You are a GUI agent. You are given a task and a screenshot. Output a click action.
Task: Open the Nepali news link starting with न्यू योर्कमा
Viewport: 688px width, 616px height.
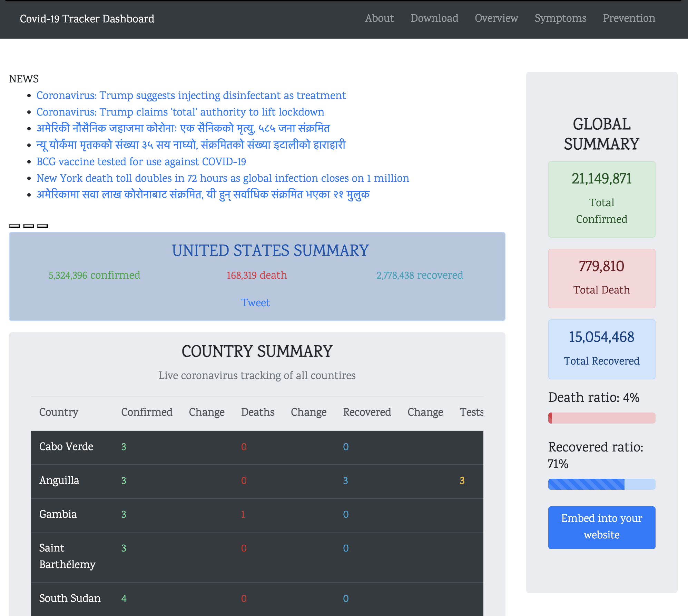pyautogui.click(x=191, y=145)
